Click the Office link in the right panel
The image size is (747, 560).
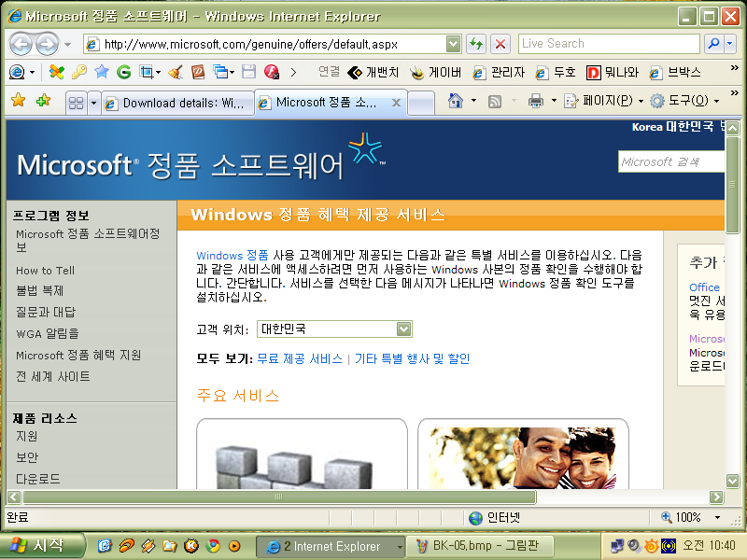704,287
